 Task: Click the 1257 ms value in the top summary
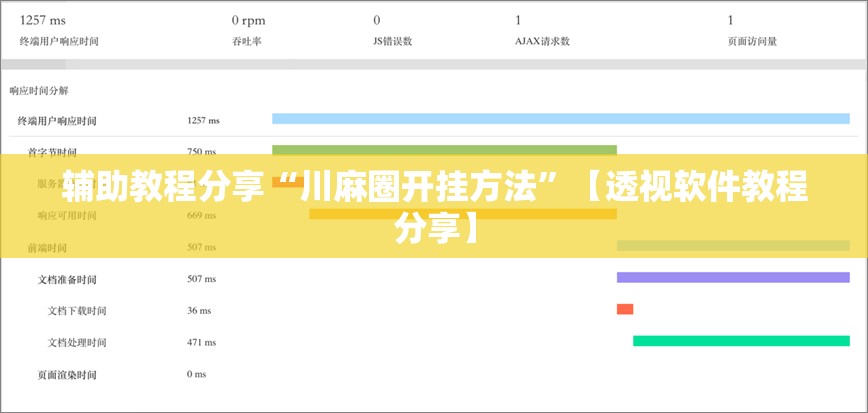tap(43, 21)
